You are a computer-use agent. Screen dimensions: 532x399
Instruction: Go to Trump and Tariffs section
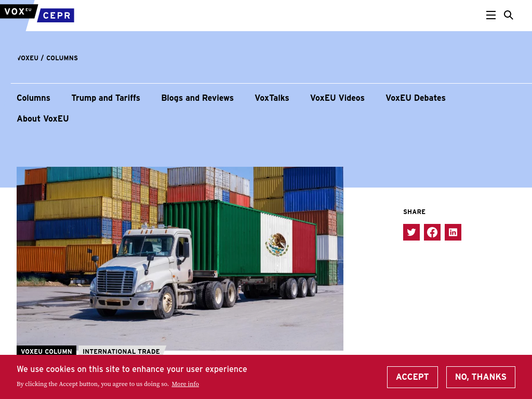coord(106,98)
